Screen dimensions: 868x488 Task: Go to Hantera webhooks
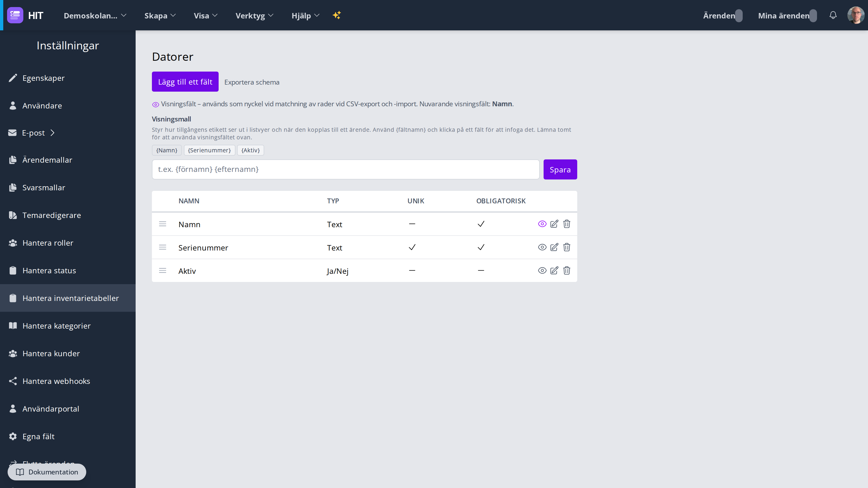pyautogui.click(x=68, y=381)
